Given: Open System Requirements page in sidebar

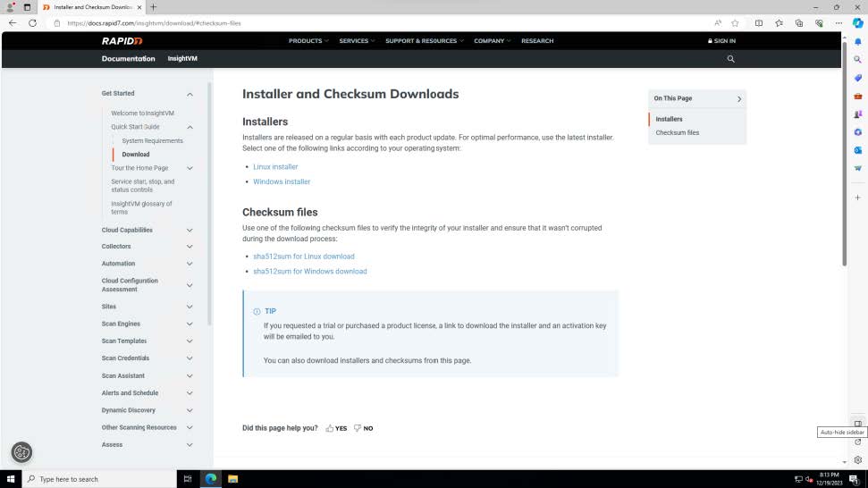Looking at the screenshot, I should pyautogui.click(x=152, y=141).
